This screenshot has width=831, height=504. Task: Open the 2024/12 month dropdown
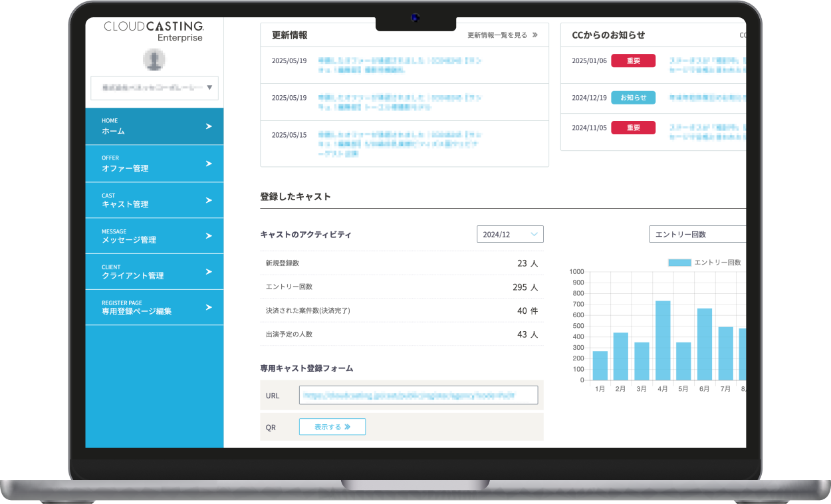pyautogui.click(x=510, y=234)
